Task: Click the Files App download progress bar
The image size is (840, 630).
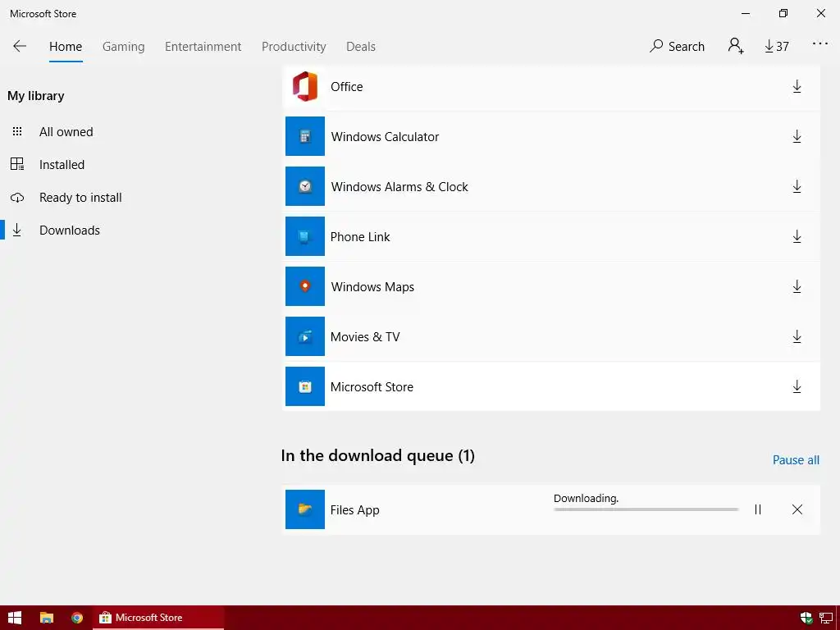Action: click(x=646, y=509)
